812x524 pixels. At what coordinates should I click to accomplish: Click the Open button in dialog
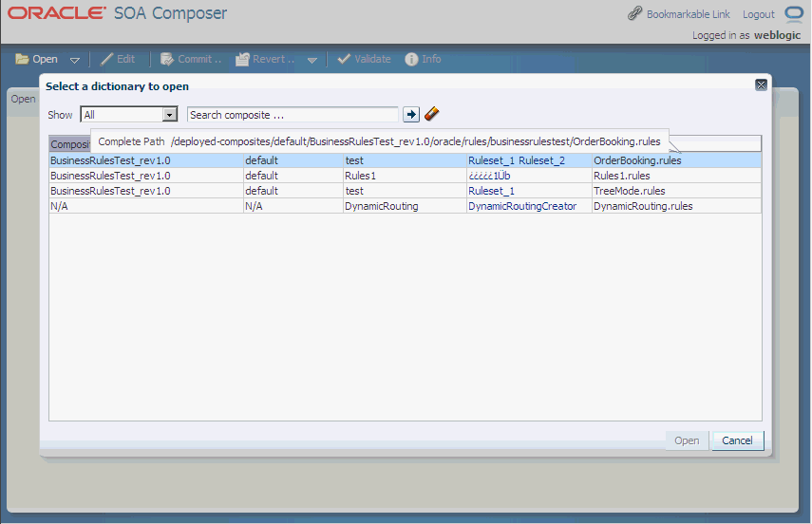point(687,440)
